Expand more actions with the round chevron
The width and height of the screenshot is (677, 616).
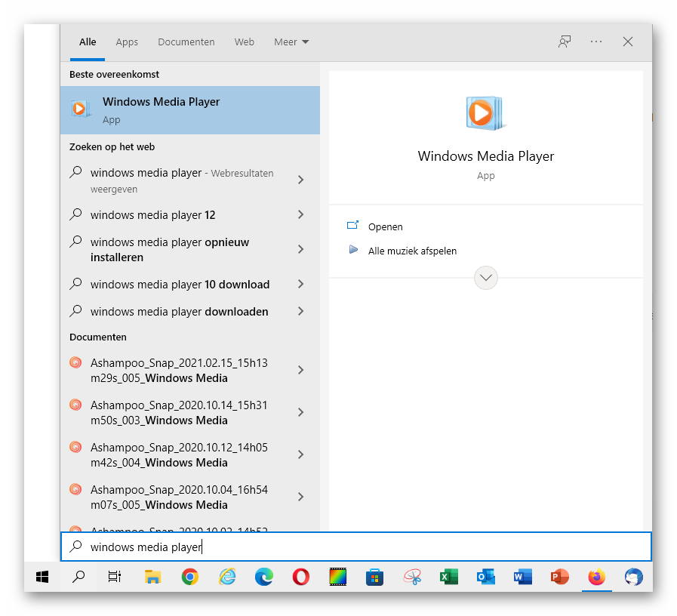486,278
